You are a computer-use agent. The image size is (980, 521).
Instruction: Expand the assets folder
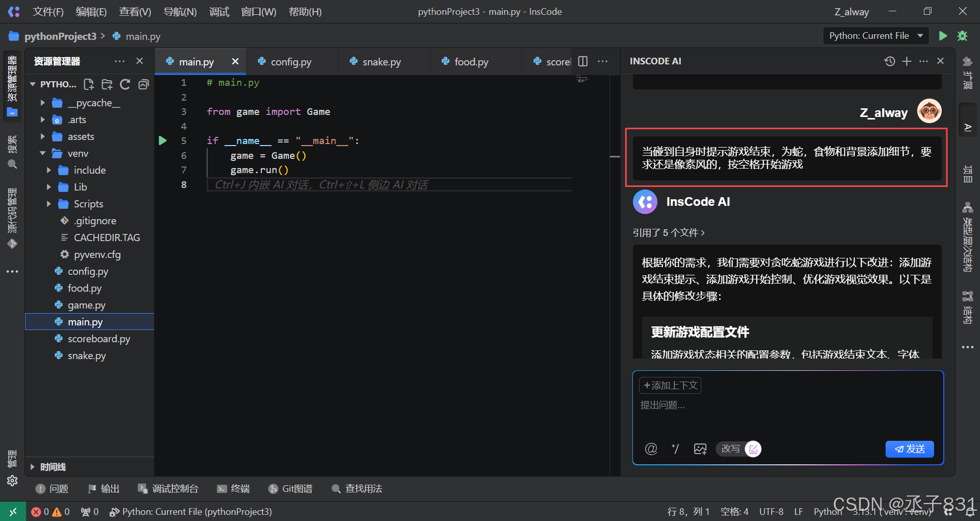[43, 136]
